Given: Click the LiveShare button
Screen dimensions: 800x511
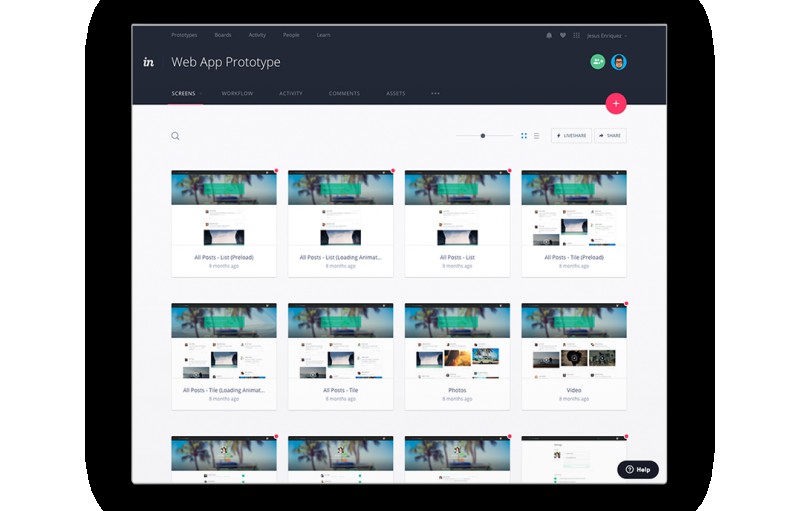Looking at the screenshot, I should click(571, 136).
